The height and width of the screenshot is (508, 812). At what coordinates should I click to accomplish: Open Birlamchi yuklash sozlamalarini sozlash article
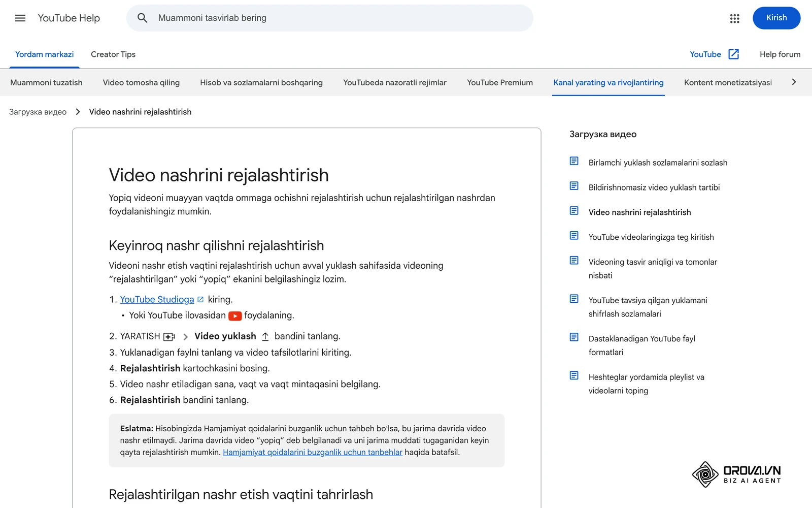[x=658, y=163]
